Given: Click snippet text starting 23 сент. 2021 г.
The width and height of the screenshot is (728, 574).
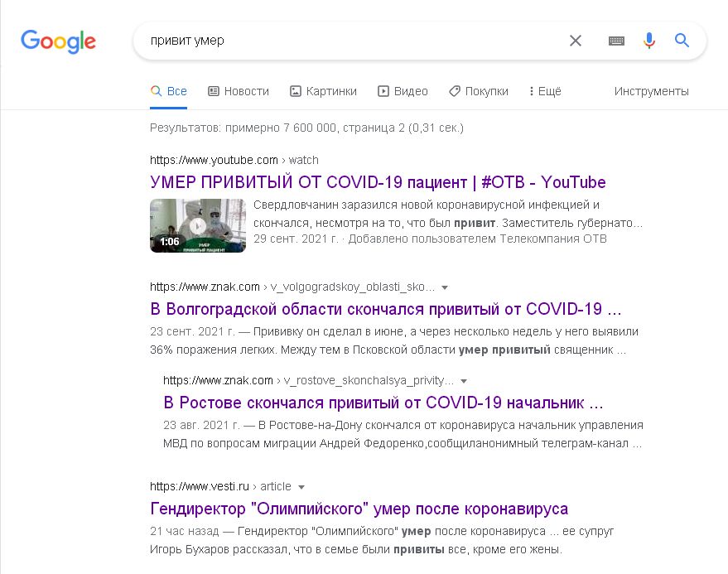Looking at the screenshot, I should [x=394, y=340].
